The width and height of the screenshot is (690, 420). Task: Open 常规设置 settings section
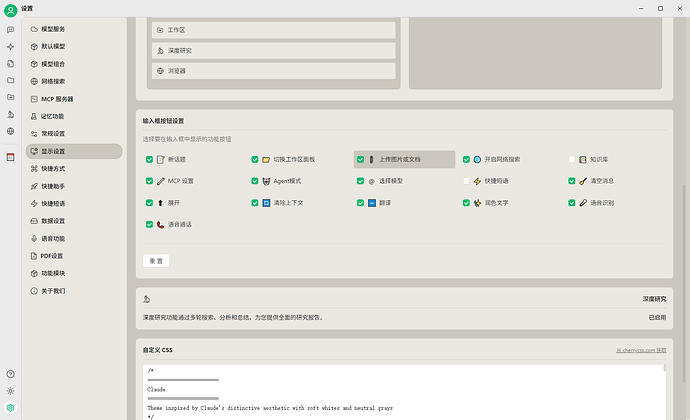pyautogui.click(x=73, y=134)
